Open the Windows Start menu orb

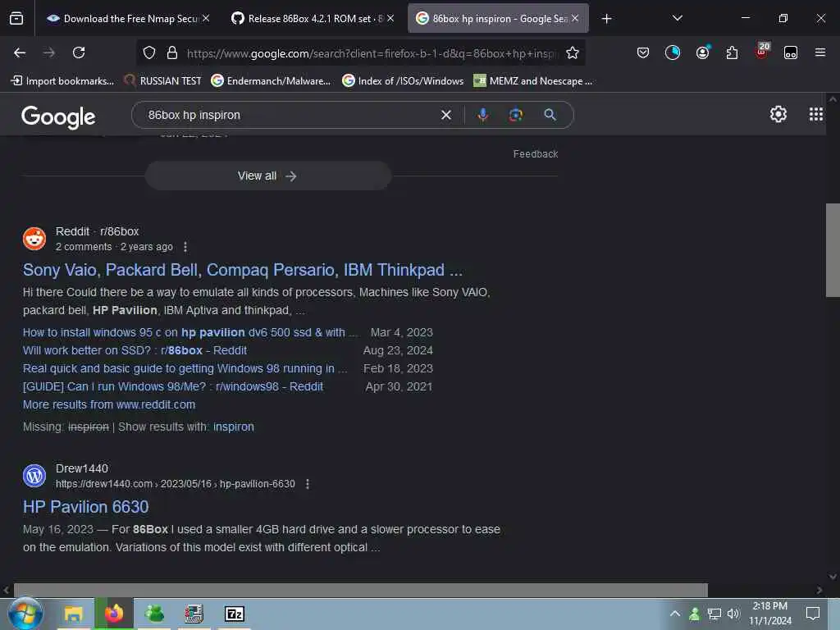pos(25,614)
